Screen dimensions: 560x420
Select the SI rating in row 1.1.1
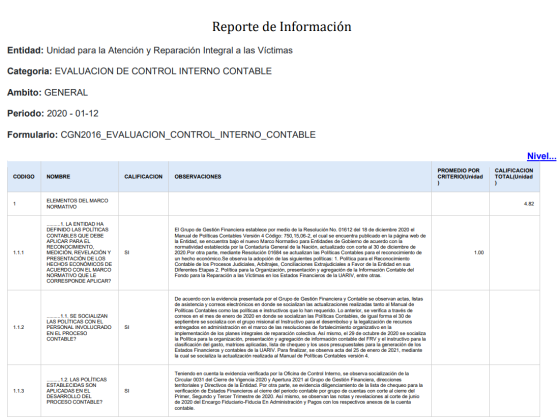127,252
